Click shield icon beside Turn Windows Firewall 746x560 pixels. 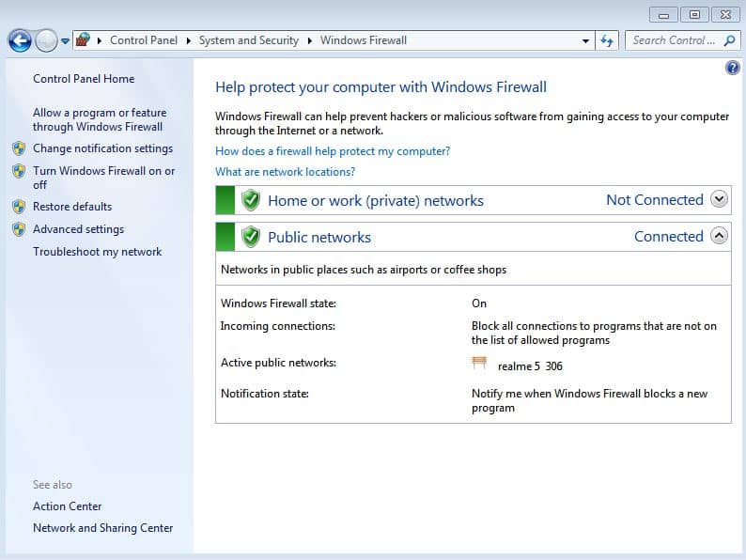19,171
